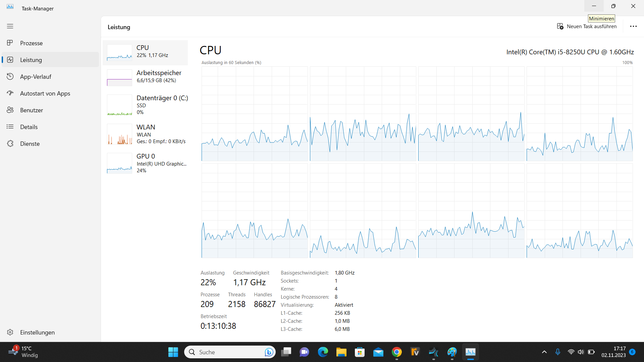644x362 pixels.
Task: Click the Auslastung value 22%
Action: pyautogui.click(x=208, y=283)
